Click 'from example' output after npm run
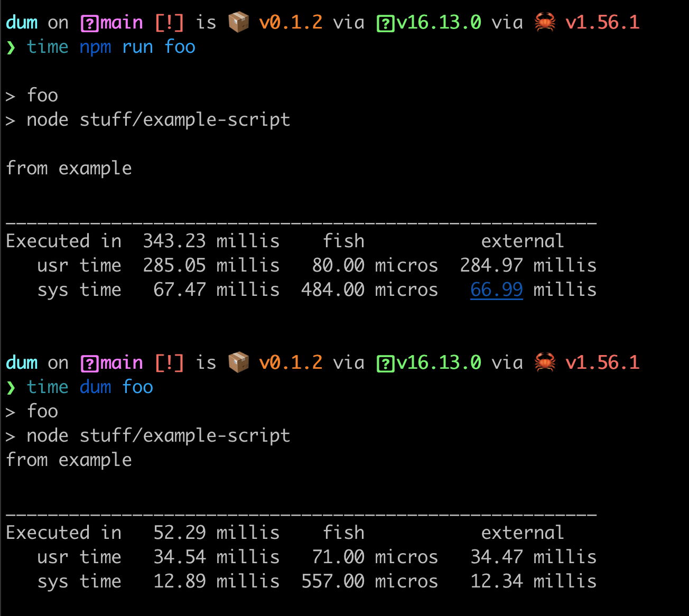689x616 pixels. coord(69,169)
